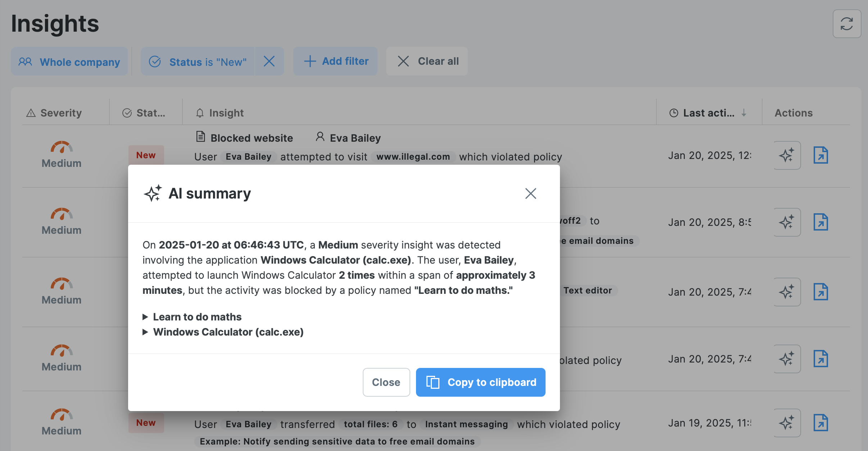Edit the Status is "New" filter
The height and width of the screenshot is (451, 868).
click(x=198, y=61)
